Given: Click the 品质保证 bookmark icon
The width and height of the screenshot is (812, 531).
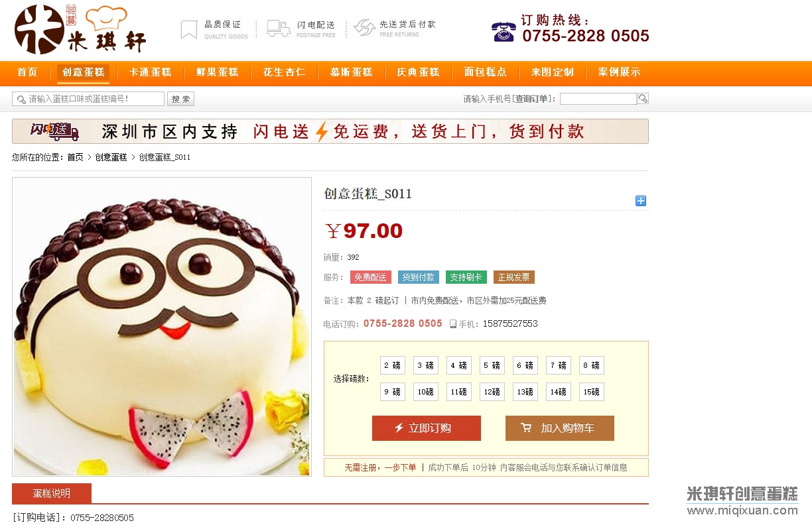Looking at the screenshot, I should click(189, 30).
